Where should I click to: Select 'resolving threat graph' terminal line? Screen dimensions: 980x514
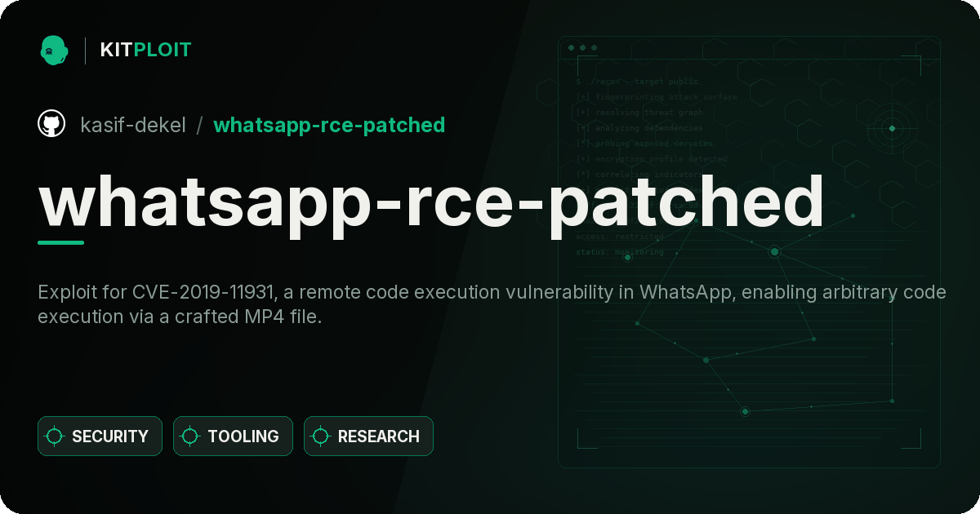point(639,113)
